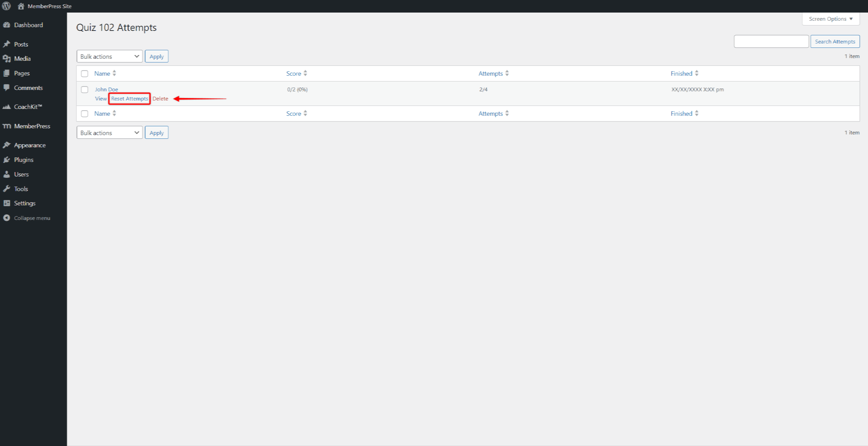This screenshot has width=868, height=446.
Task: Open Comments section
Action: [x=29, y=88]
